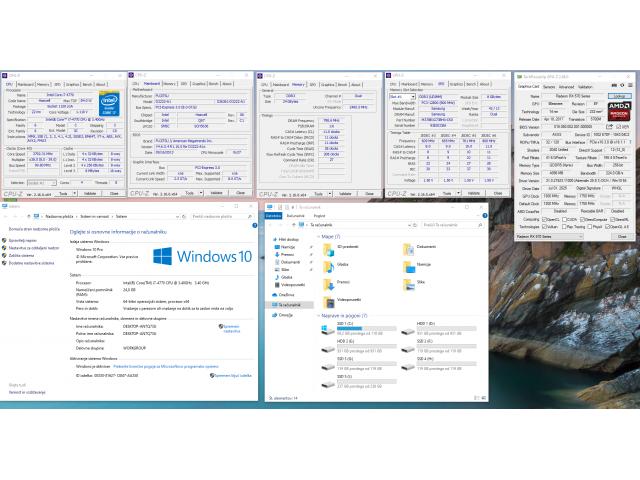Open the Videoposnetki folder in Mape section
Screen dimensions: 640x480
click(x=342, y=301)
